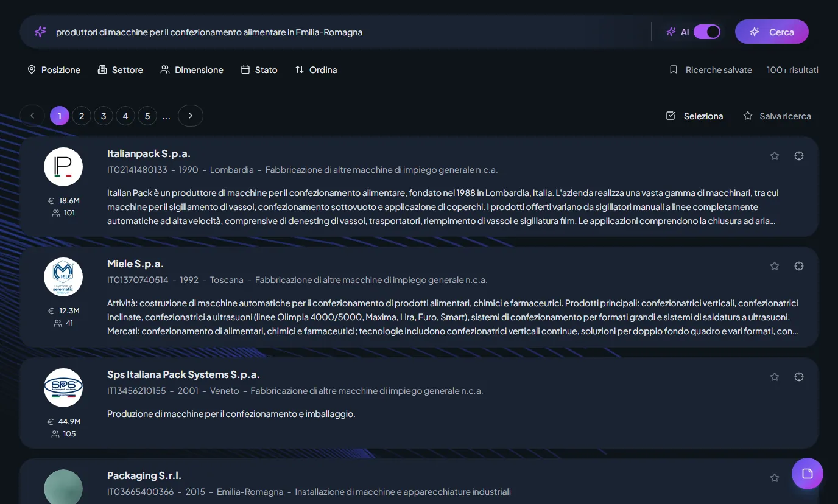This screenshot has width=838, height=504.
Task: Go to results page 4
Action: point(125,116)
